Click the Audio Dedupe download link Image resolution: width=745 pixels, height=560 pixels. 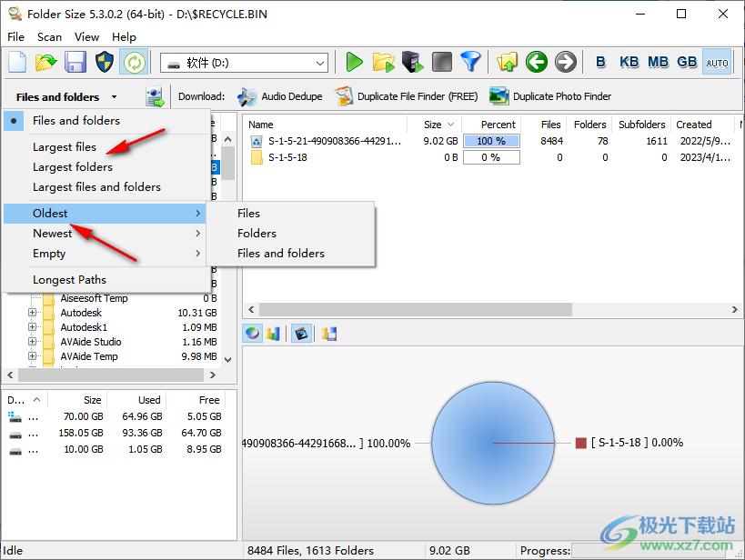(x=282, y=96)
